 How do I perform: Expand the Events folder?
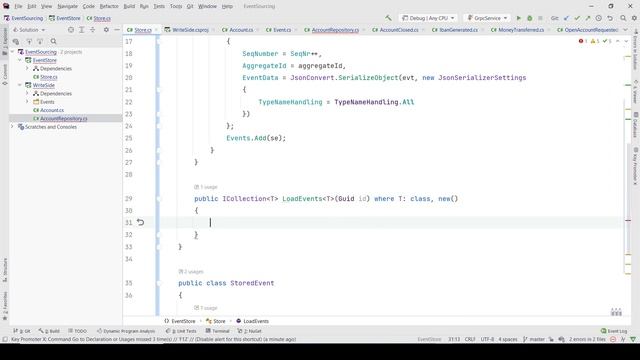tap(27, 102)
